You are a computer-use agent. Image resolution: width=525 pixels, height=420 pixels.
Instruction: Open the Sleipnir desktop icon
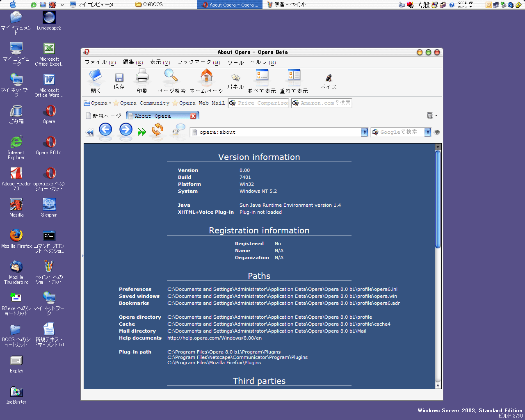click(49, 208)
